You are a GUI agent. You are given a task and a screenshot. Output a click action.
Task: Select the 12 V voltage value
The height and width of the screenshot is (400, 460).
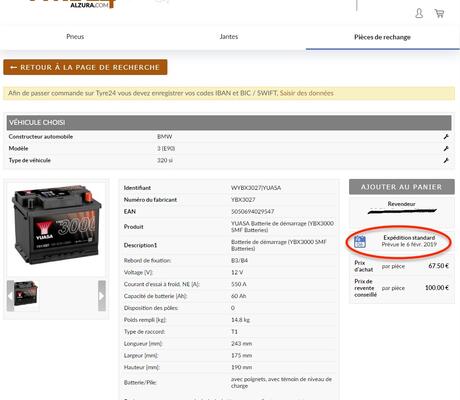pyautogui.click(x=237, y=272)
